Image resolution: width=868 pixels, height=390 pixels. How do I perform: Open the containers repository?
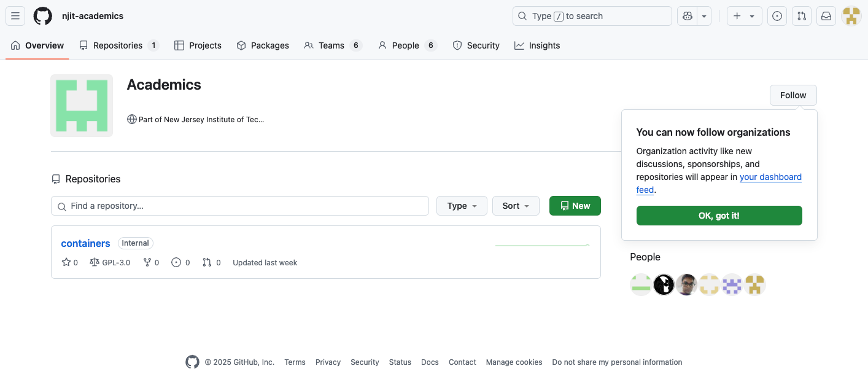pyautogui.click(x=85, y=243)
